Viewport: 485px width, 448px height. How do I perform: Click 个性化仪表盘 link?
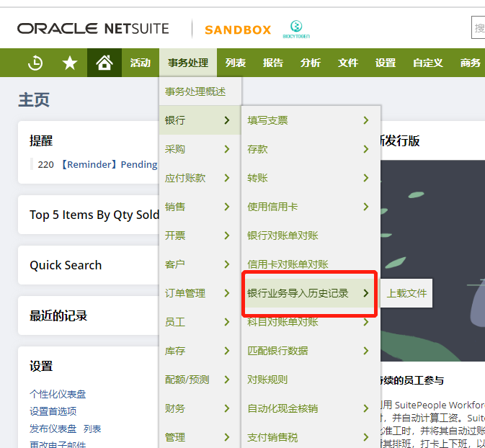58,394
